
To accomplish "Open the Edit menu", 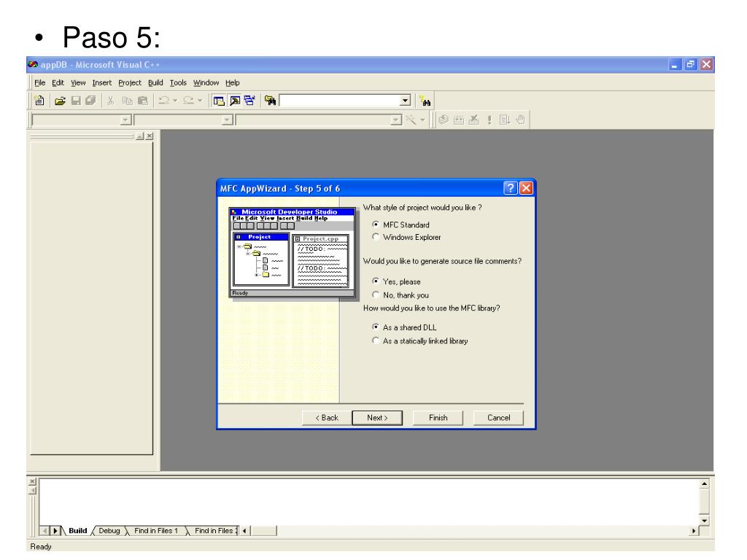I will [58, 82].
